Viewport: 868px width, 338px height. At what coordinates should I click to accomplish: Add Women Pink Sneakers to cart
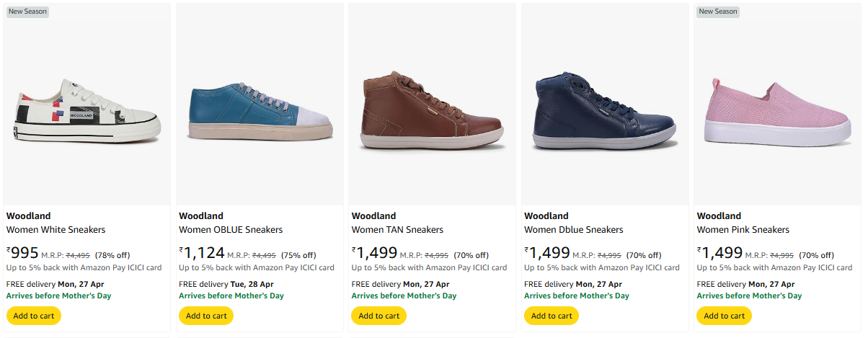coord(724,316)
